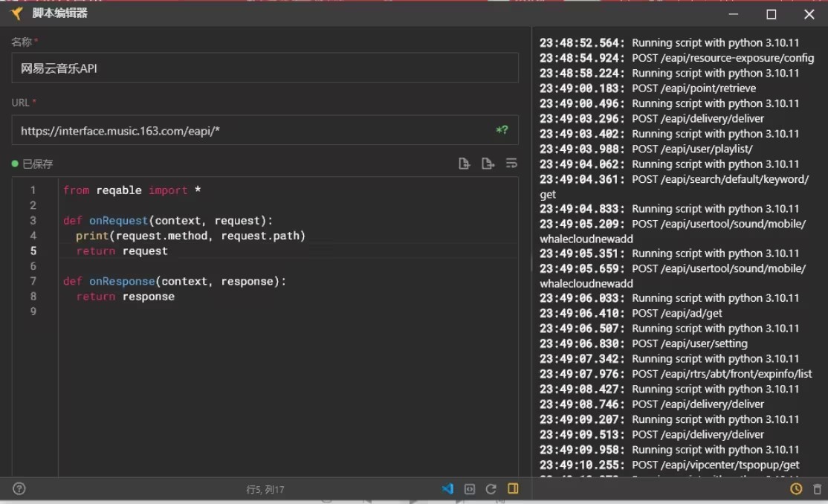This screenshot has height=504, width=828.
Task: Click log entry POST /eapi/user/playlist/
Action: [x=686, y=149]
